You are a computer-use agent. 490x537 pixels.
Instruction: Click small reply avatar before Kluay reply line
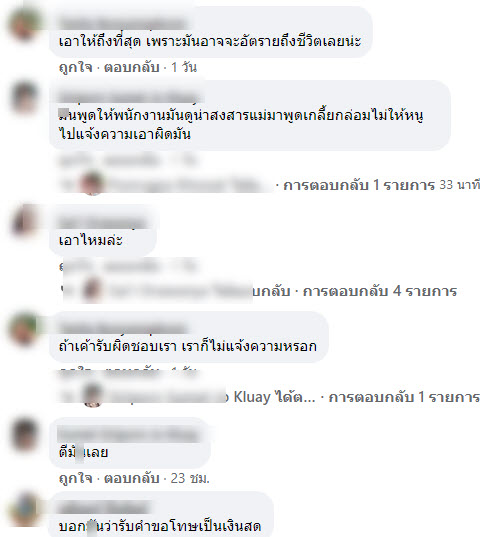[92, 396]
